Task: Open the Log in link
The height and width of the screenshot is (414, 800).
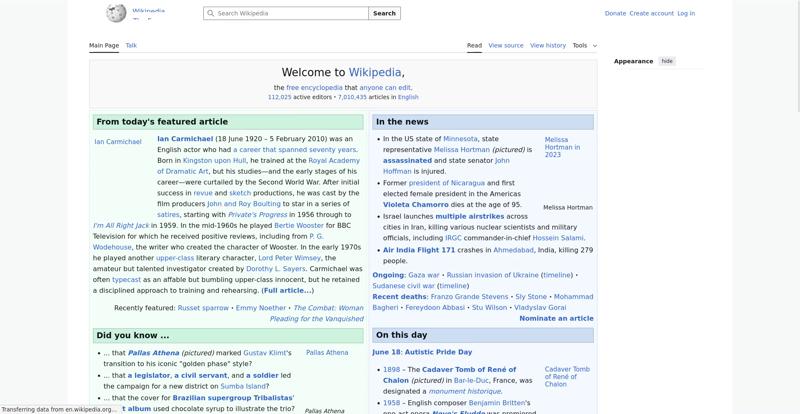Action: click(x=686, y=13)
